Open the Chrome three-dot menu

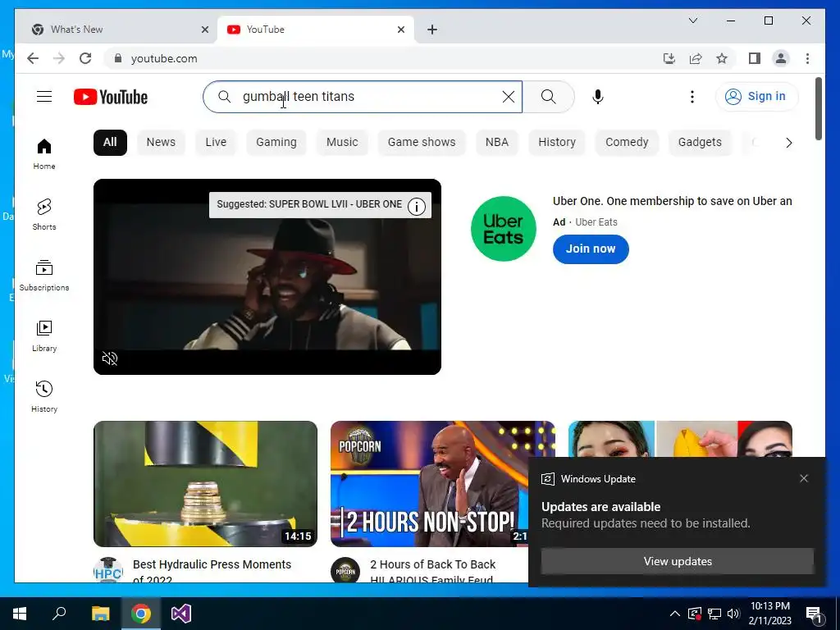point(807,58)
